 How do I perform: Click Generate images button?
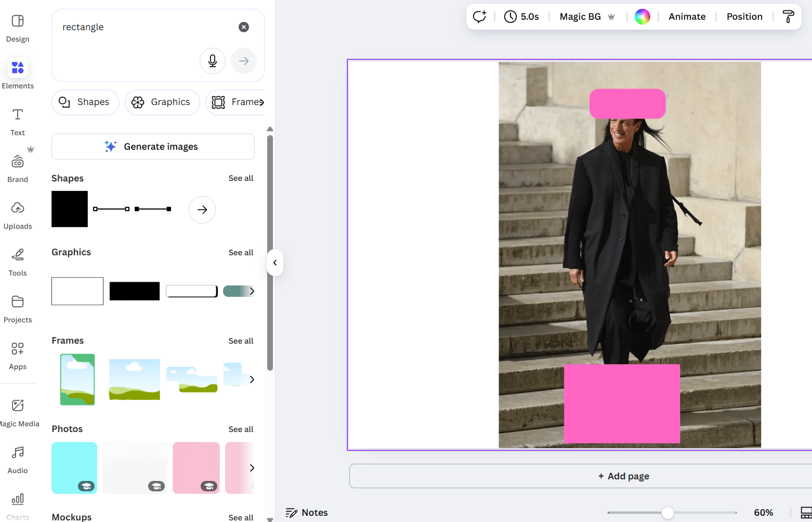point(153,147)
